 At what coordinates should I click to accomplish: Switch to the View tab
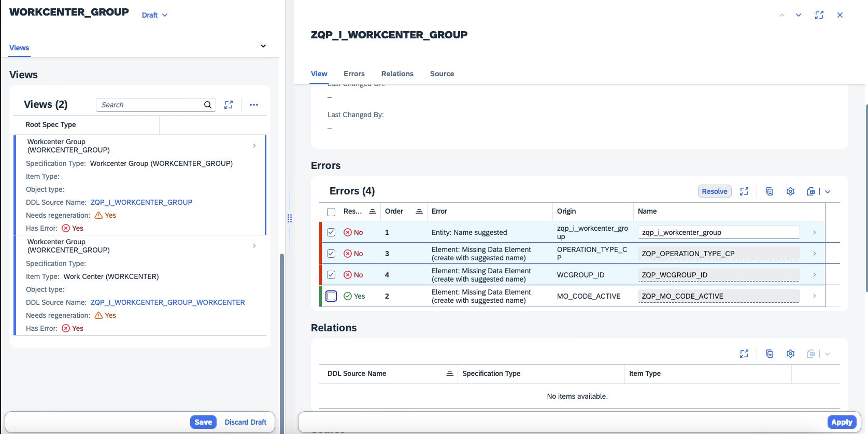319,74
